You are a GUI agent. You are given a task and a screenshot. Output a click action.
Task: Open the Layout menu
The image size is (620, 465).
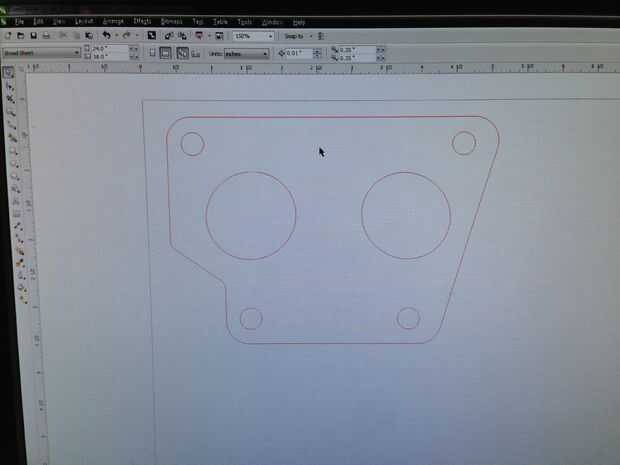click(x=84, y=21)
